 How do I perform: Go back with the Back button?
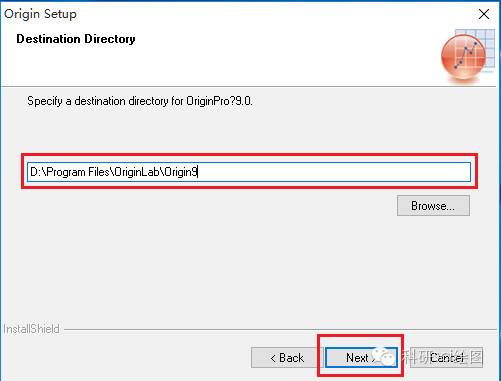[287, 358]
